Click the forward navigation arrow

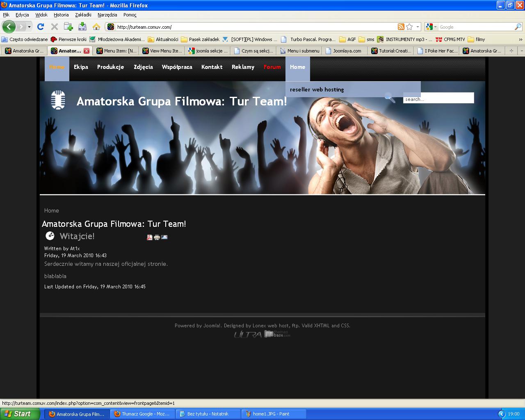pyautogui.click(x=21, y=27)
